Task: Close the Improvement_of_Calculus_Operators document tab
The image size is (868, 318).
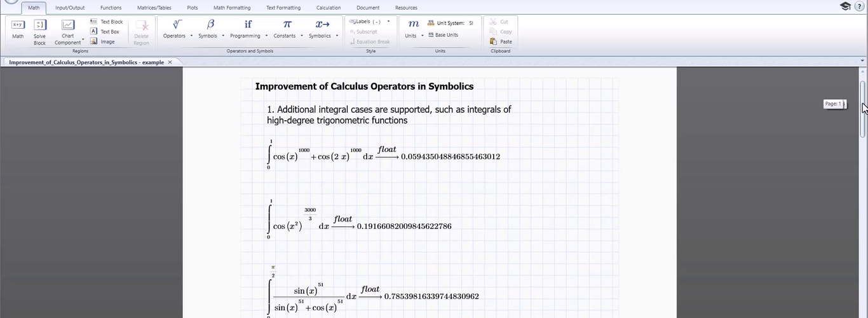Action: [170, 62]
